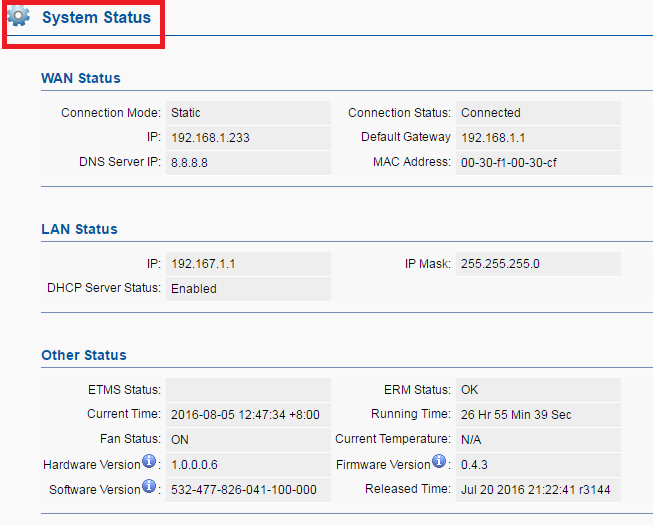Click the empty ETMS Status value field
The height and width of the screenshot is (525, 653).
248,390
